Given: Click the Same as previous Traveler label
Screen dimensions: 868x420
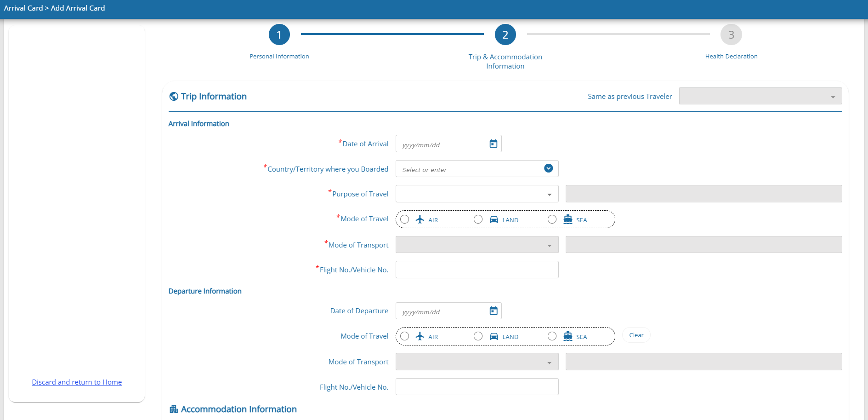Looking at the screenshot, I should [630, 97].
